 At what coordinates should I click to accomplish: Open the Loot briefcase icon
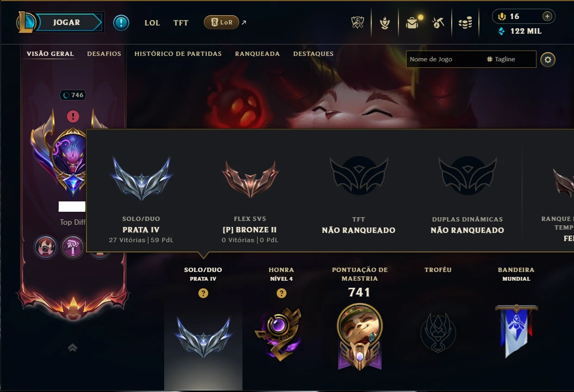(412, 23)
